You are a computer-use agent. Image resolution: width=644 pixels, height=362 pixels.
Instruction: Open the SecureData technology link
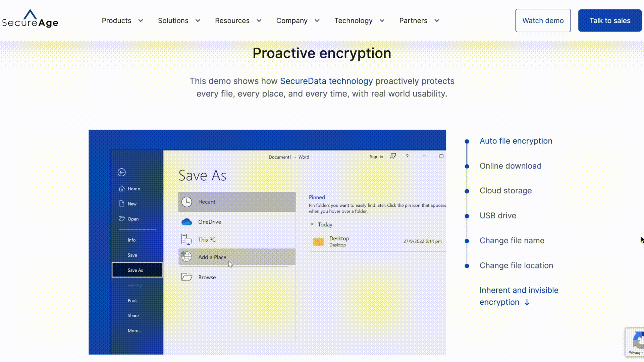point(326,81)
